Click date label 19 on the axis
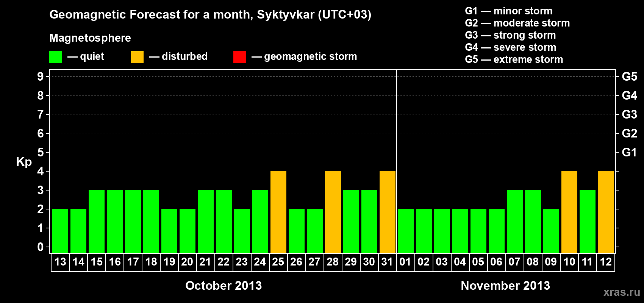644x303 pixels. [169, 262]
